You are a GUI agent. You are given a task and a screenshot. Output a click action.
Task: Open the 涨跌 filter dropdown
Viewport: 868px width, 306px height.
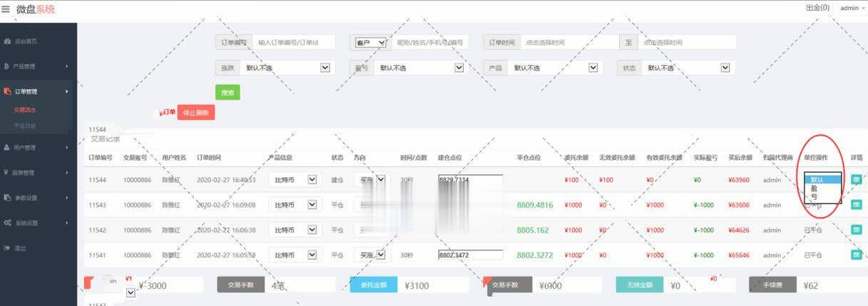tap(287, 68)
